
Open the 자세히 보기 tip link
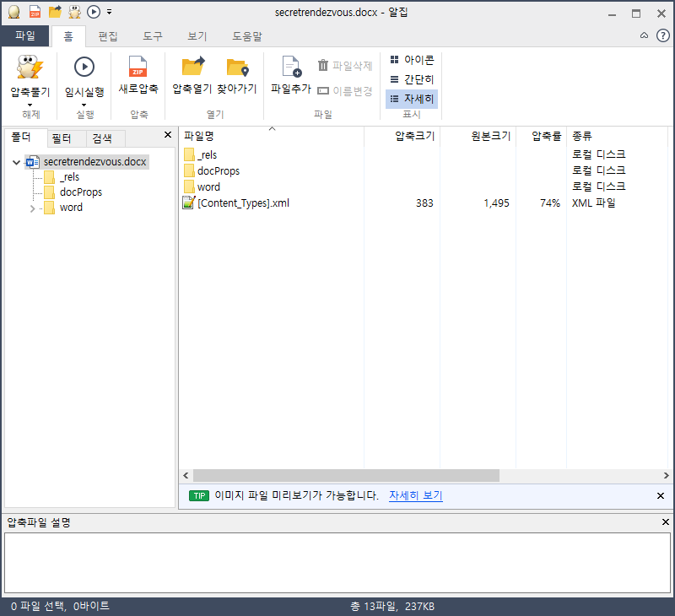(415, 495)
